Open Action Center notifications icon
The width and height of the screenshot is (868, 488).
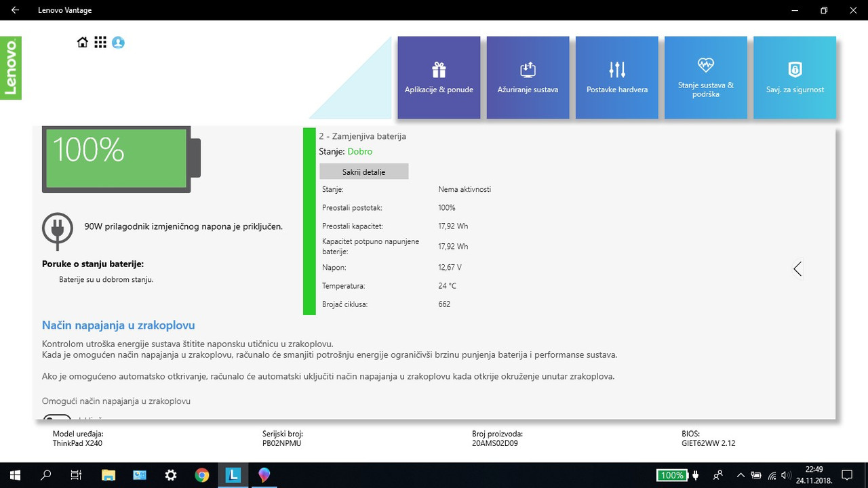(x=847, y=475)
